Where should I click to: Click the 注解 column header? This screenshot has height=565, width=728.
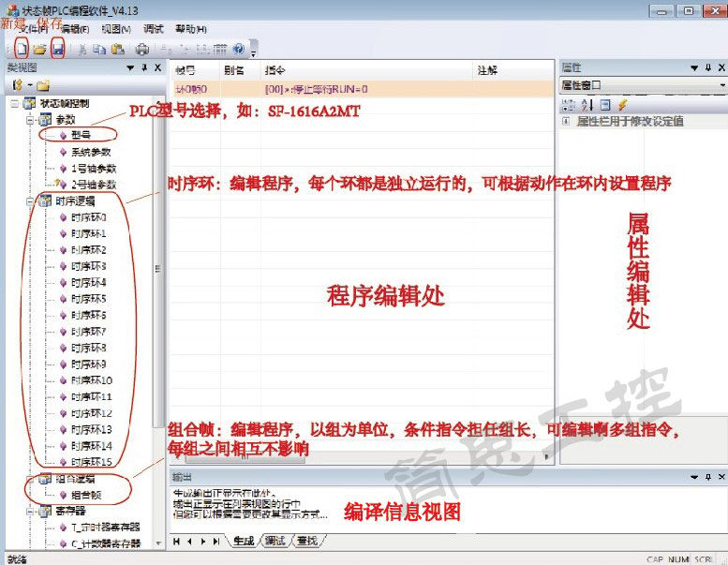(x=513, y=70)
